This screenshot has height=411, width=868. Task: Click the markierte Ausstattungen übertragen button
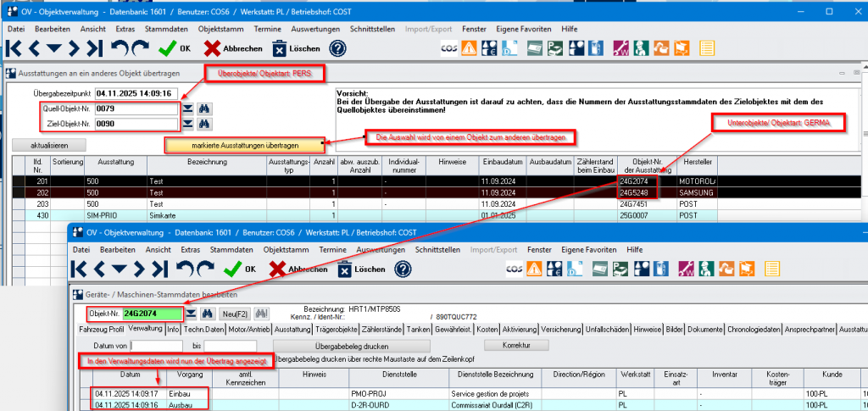tap(245, 145)
